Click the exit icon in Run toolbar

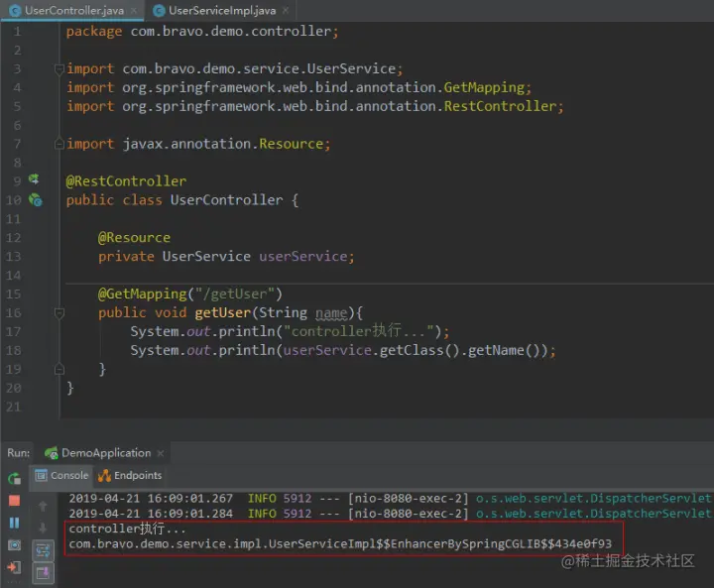(14, 567)
